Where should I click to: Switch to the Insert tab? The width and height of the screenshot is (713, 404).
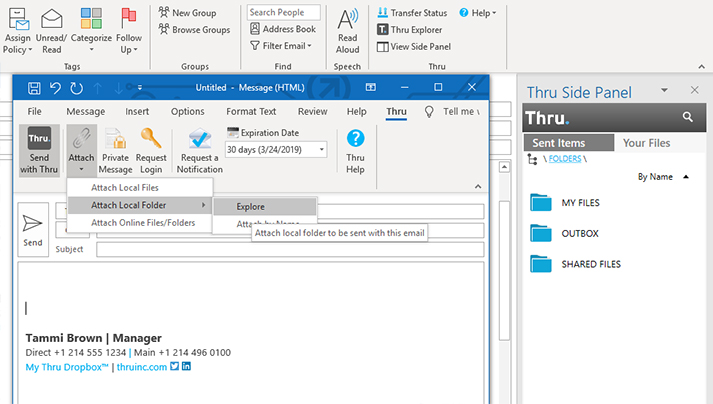click(x=137, y=111)
